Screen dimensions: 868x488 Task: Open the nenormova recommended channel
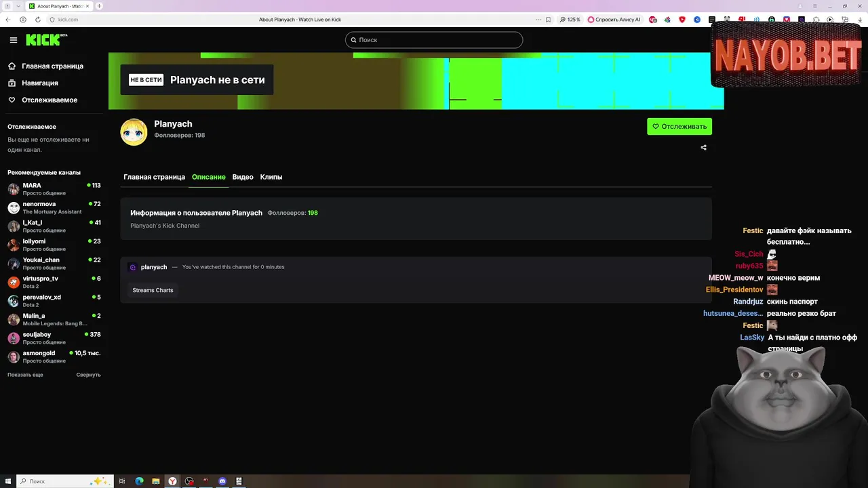point(54,207)
